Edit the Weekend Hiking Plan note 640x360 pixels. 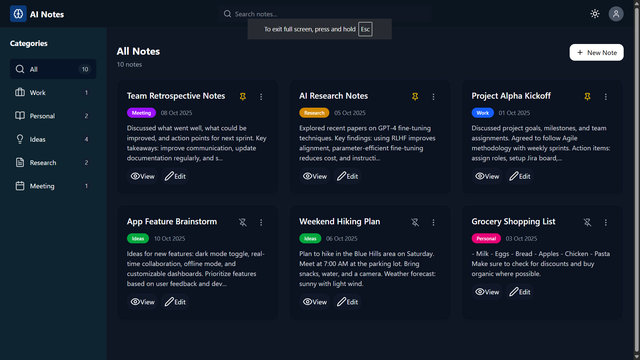pyautogui.click(x=347, y=302)
